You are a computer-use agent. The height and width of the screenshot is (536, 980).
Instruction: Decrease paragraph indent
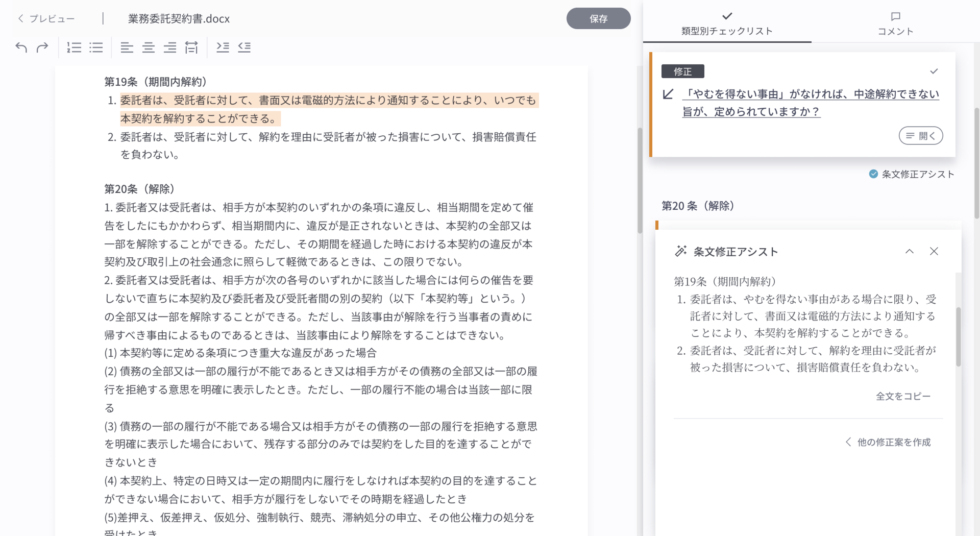[x=244, y=47]
